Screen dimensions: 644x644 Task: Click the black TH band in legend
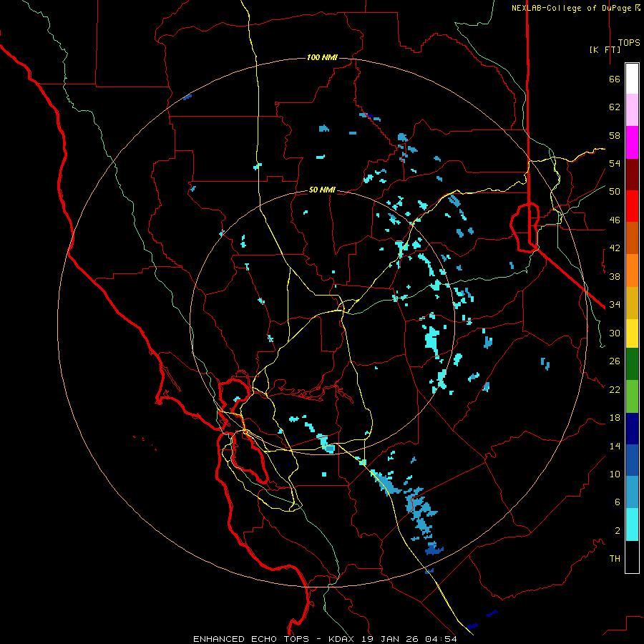[632, 557]
